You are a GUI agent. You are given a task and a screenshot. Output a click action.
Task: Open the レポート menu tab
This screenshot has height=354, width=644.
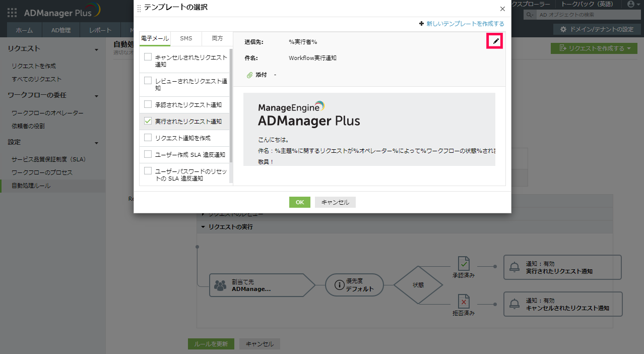tap(100, 30)
